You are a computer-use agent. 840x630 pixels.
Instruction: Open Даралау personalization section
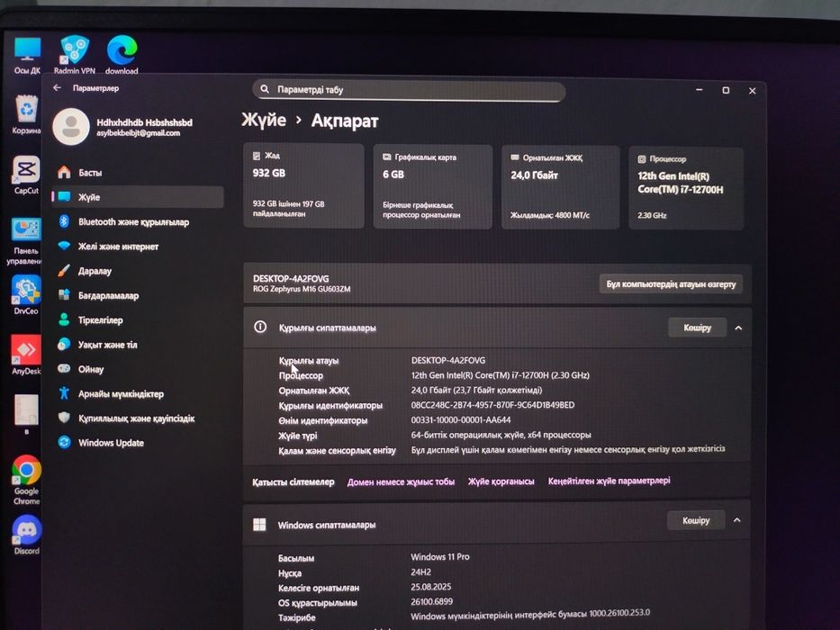click(95, 271)
